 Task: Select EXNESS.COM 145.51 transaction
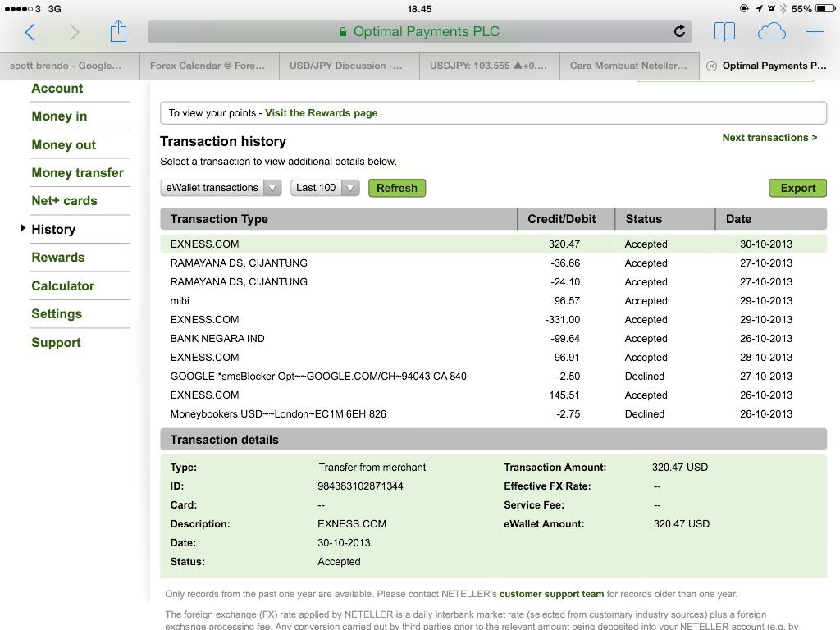tap(493, 395)
